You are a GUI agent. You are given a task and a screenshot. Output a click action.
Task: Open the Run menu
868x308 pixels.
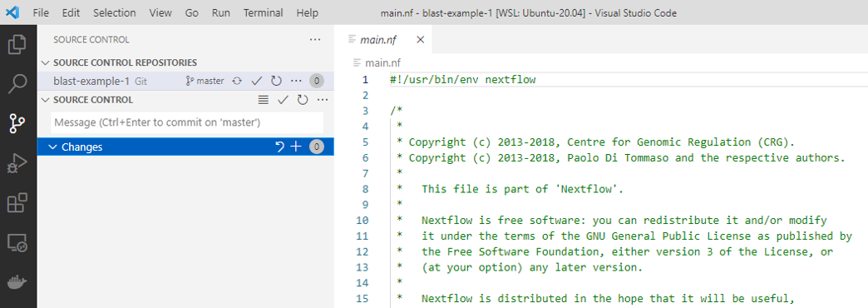click(221, 12)
